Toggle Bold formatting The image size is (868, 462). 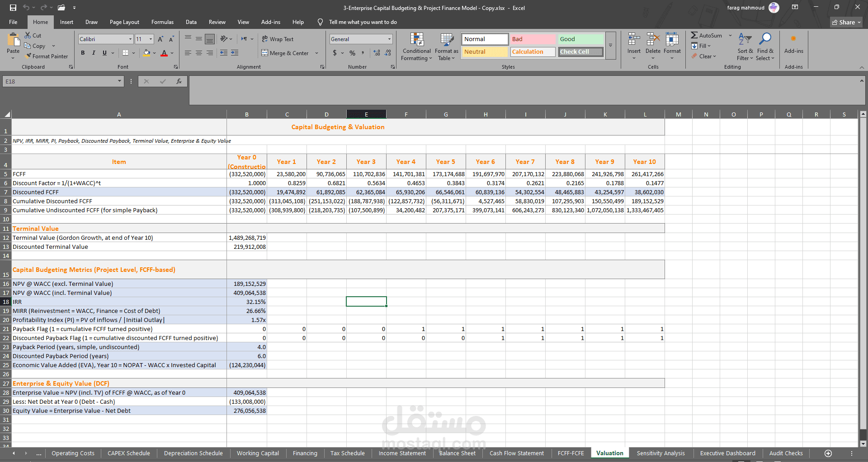(83, 53)
